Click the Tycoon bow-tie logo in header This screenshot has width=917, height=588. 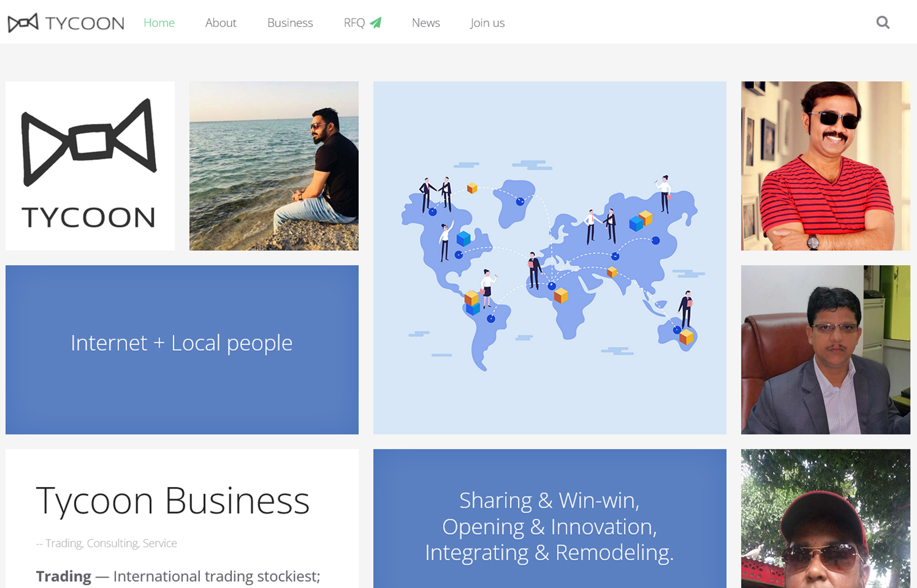pos(23,22)
